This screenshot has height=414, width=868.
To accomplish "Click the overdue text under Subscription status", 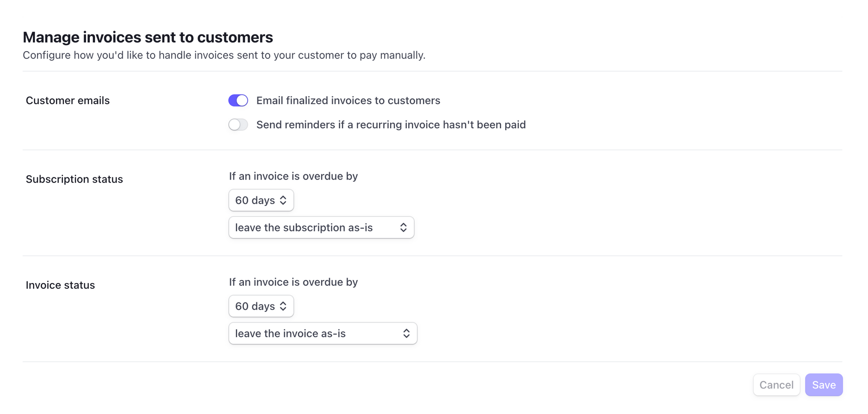I will (293, 176).
